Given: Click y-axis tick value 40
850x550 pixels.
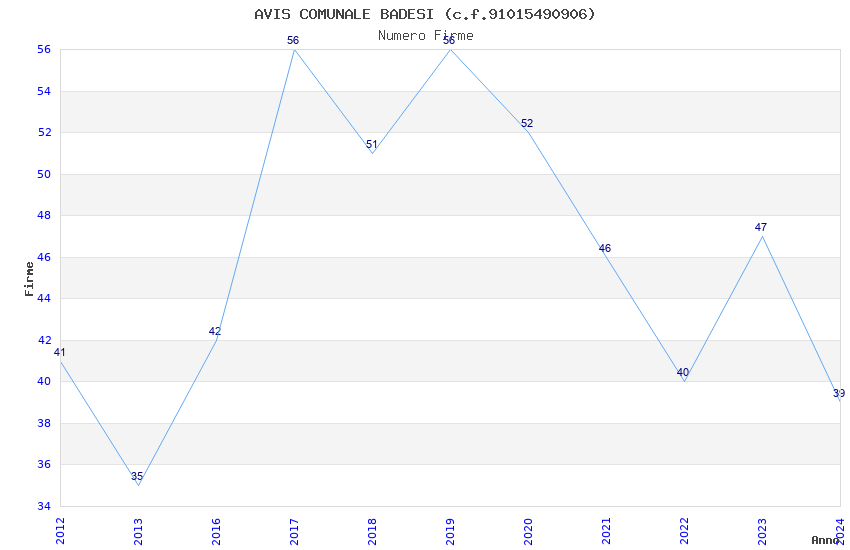Looking at the screenshot, I should (x=44, y=381).
